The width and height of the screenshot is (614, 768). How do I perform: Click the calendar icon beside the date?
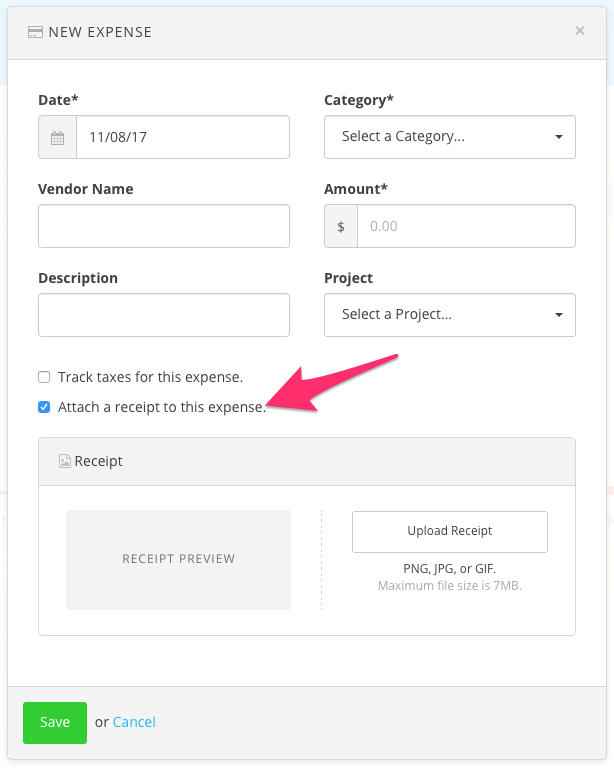pos(58,137)
